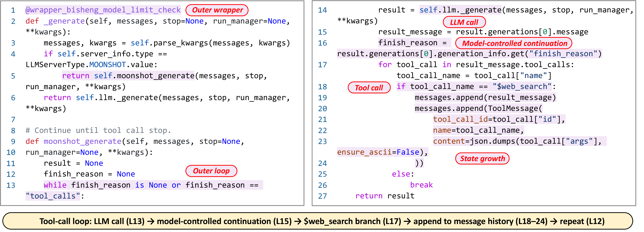Click the 'while finish_reason is None or' loop
The image size is (644, 232).
(x=153, y=185)
